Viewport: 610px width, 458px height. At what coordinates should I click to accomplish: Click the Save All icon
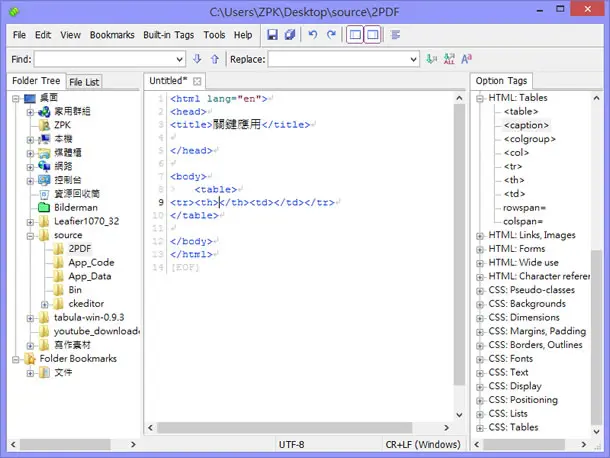click(290, 35)
